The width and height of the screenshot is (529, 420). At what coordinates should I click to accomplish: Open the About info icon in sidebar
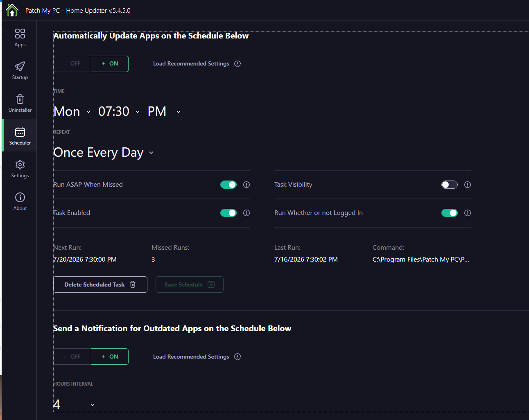coord(20,197)
